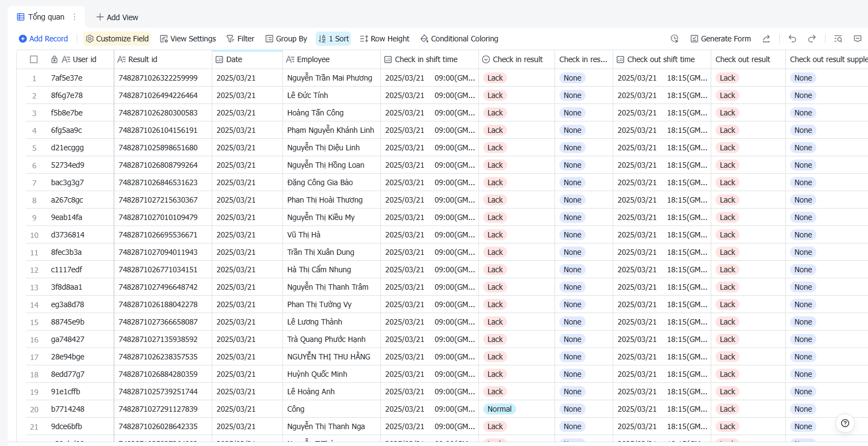868x446 pixels.
Task: Select user id cell 8fec3b3a
Action: click(x=80, y=252)
